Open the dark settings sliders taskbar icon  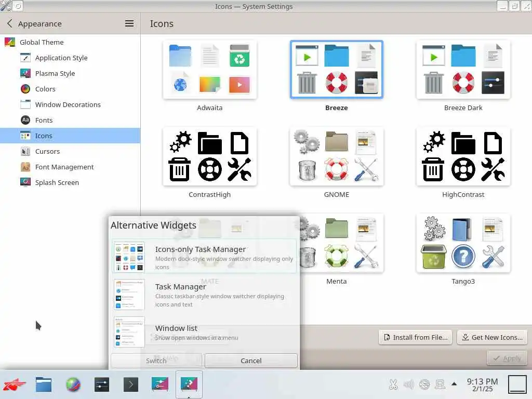tap(102, 384)
